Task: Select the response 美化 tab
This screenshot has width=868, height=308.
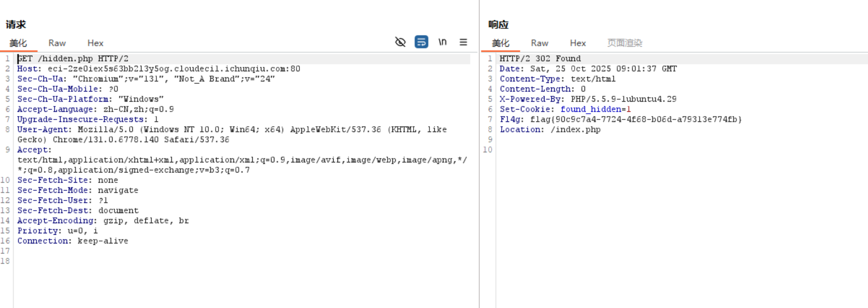Action: pos(501,43)
